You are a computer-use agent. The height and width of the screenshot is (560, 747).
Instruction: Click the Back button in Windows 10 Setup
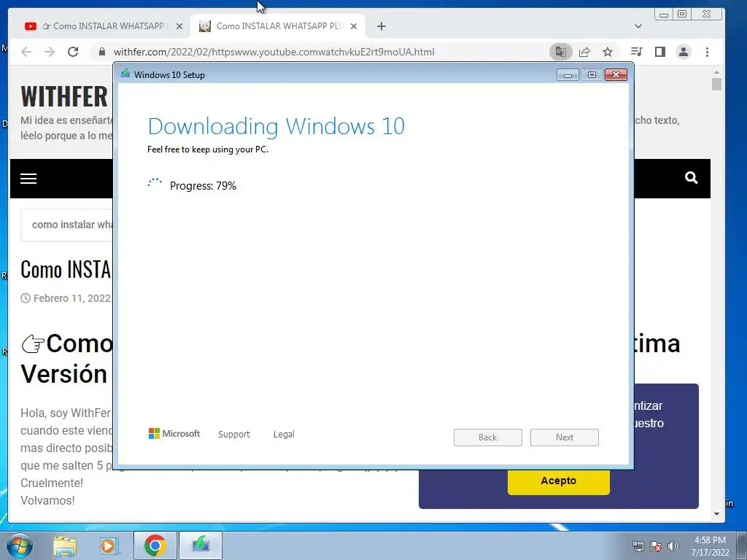click(488, 437)
